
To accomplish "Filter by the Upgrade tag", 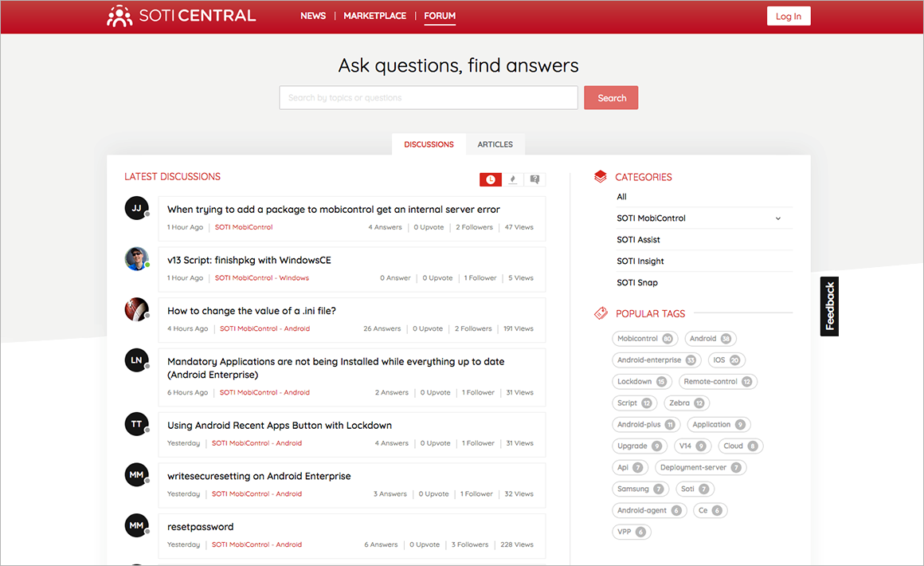I will (640, 446).
